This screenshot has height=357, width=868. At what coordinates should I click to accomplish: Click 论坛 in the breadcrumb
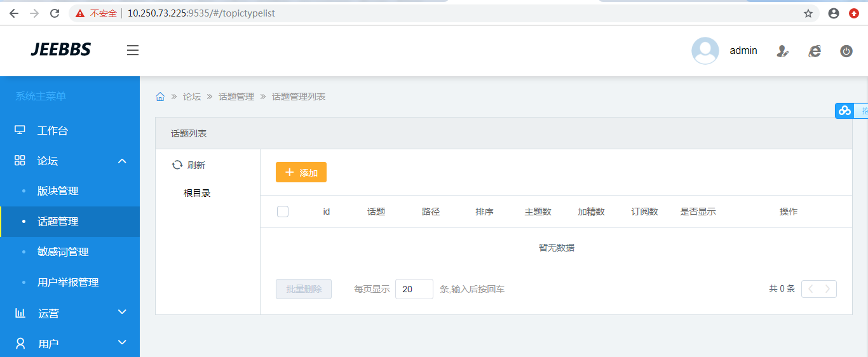192,97
